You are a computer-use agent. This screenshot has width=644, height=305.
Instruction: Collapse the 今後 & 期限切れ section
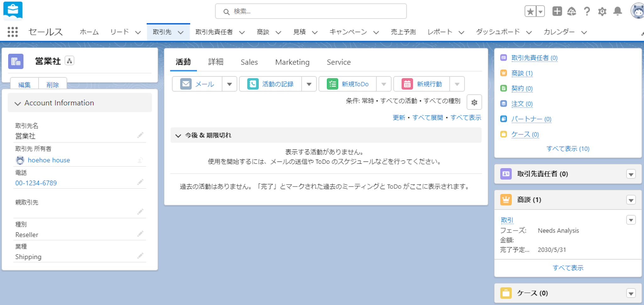pyautogui.click(x=178, y=135)
